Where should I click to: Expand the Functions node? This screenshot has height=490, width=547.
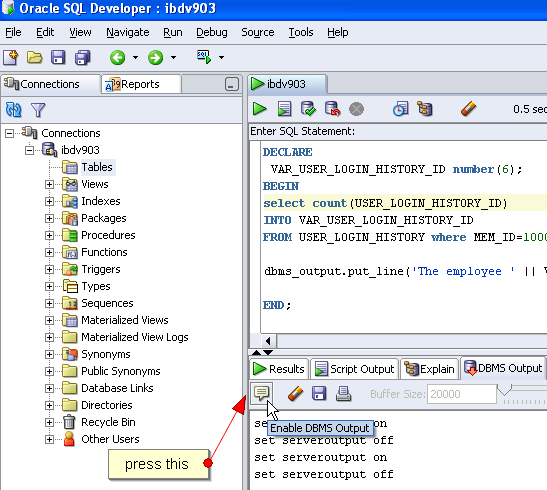tap(49, 252)
